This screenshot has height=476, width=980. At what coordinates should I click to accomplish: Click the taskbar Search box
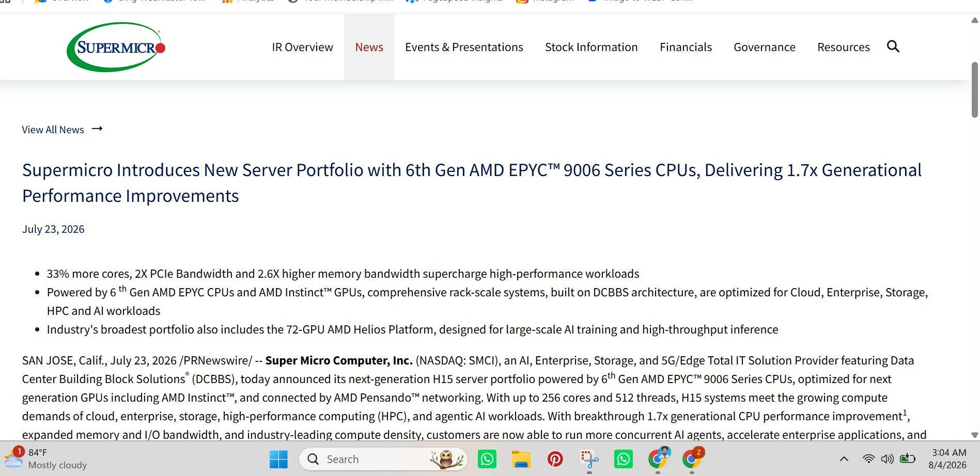[383, 459]
